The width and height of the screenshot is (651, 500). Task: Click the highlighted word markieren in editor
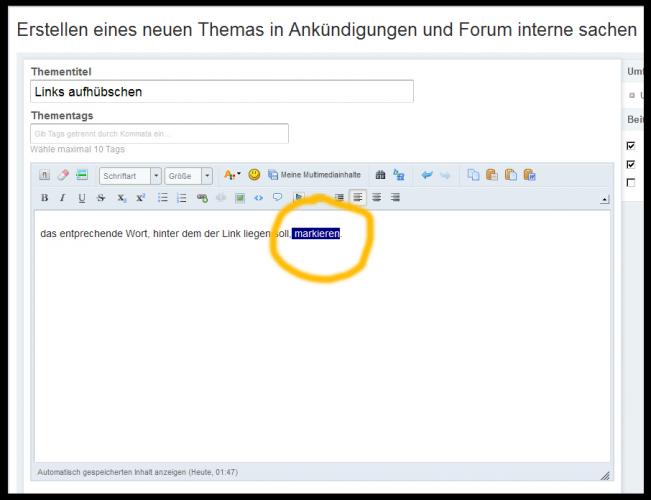tap(316, 234)
